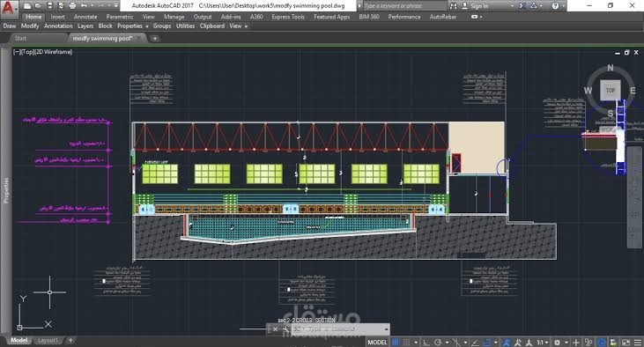Expand the Sign In dropdown arrow
644x347 pixels.
(512, 6)
